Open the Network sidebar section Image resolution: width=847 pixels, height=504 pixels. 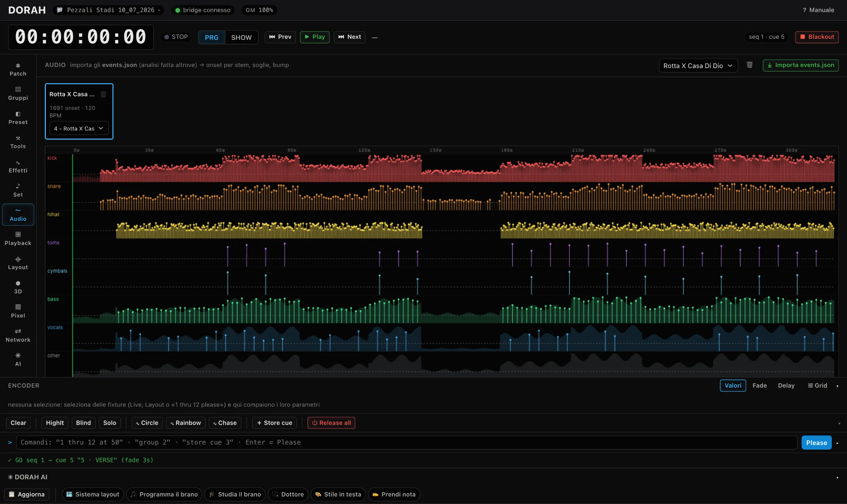pos(18,336)
